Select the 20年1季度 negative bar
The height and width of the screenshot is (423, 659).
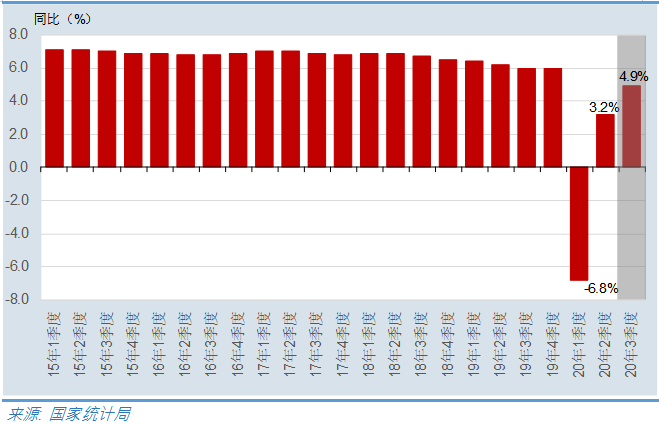(579, 224)
